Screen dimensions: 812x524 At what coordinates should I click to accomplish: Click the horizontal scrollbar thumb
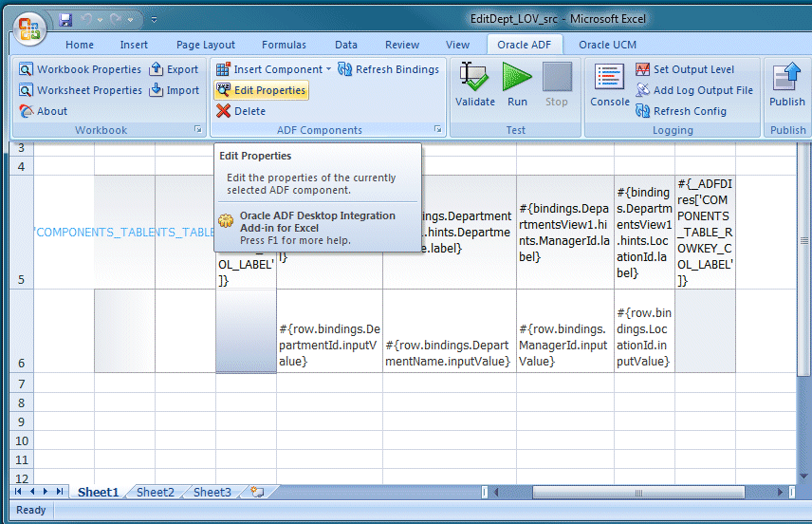(x=638, y=493)
